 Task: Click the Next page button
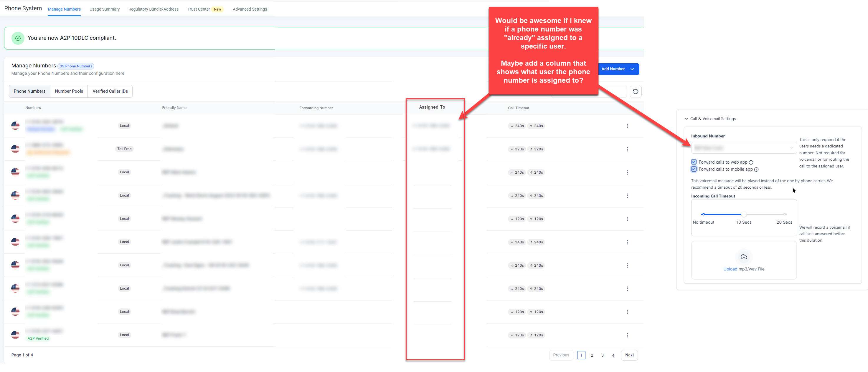point(629,355)
